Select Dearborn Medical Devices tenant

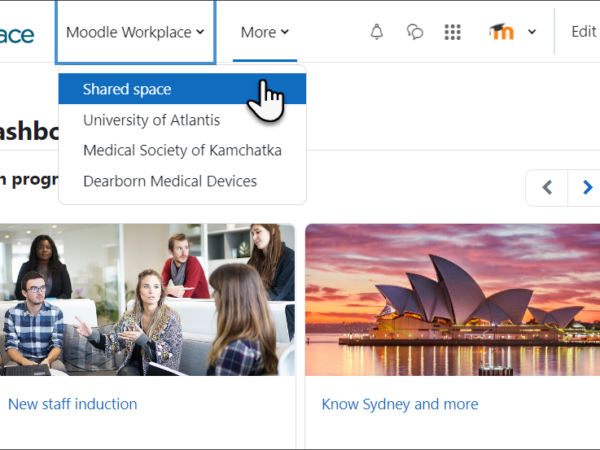click(x=182, y=181)
